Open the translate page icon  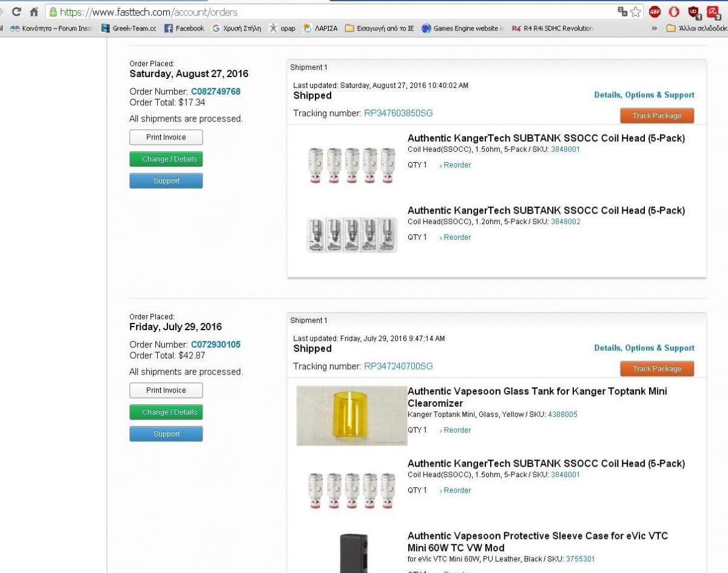point(622,12)
